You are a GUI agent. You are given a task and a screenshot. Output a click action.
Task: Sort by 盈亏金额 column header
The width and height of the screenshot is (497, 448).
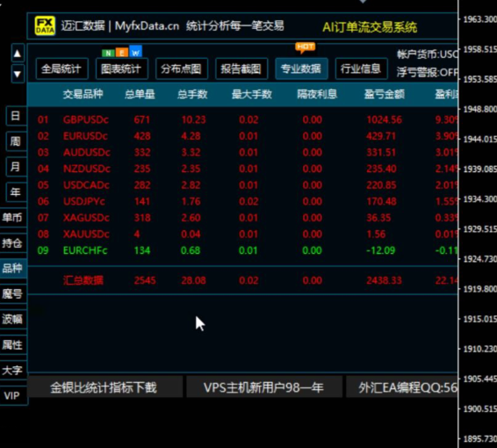[x=384, y=94]
